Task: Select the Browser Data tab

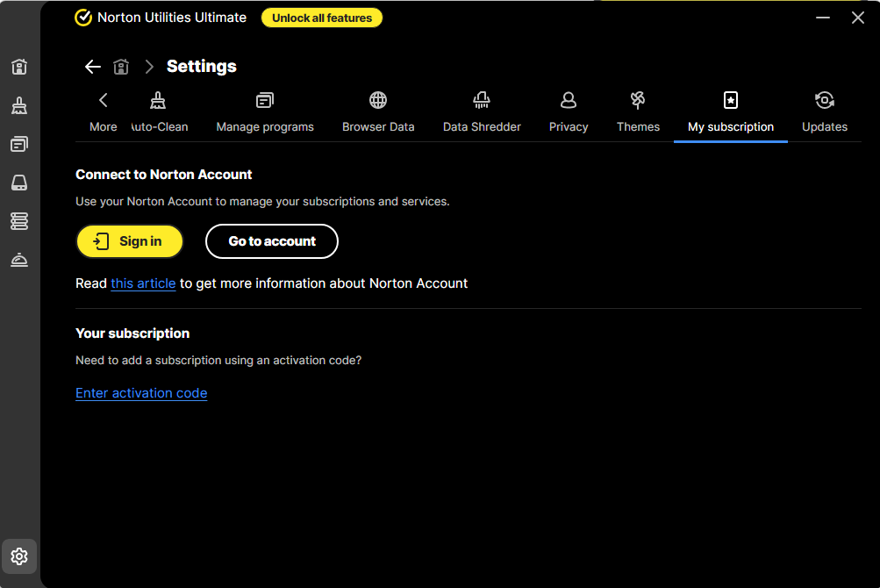Action: 378,112
